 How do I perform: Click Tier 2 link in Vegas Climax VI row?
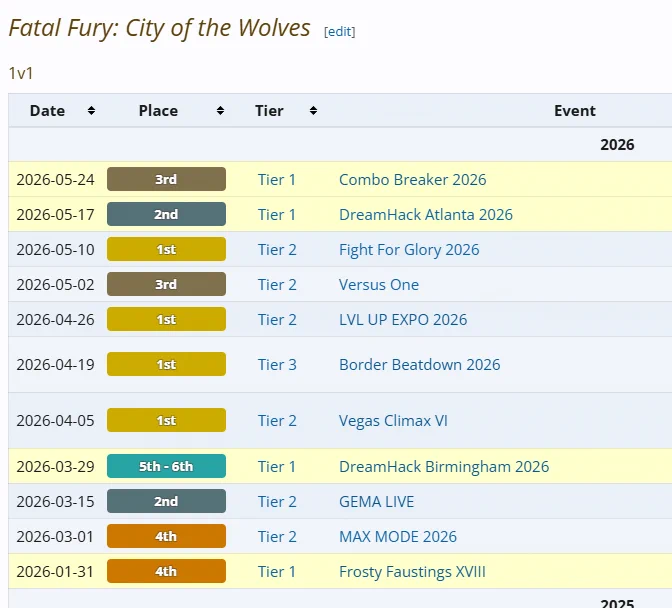click(277, 421)
